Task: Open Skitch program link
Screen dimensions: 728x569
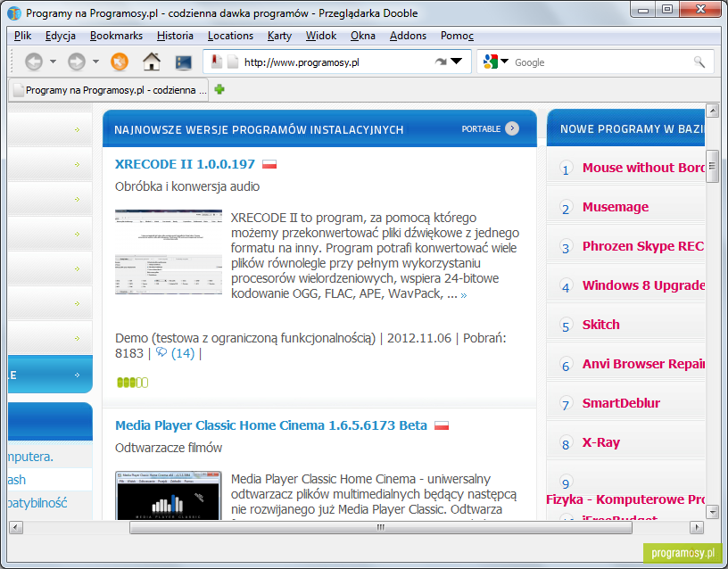Action: click(600, 325)
